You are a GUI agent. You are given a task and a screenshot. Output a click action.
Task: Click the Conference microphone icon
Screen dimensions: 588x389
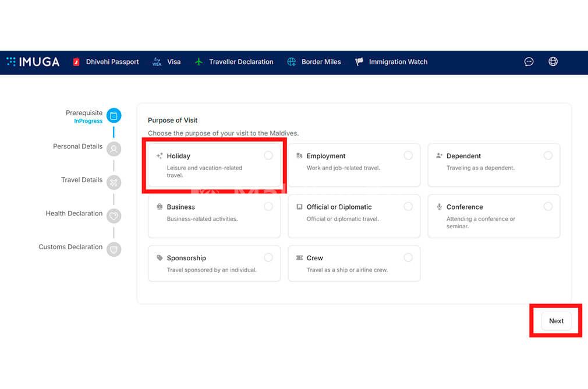[439, 207]
